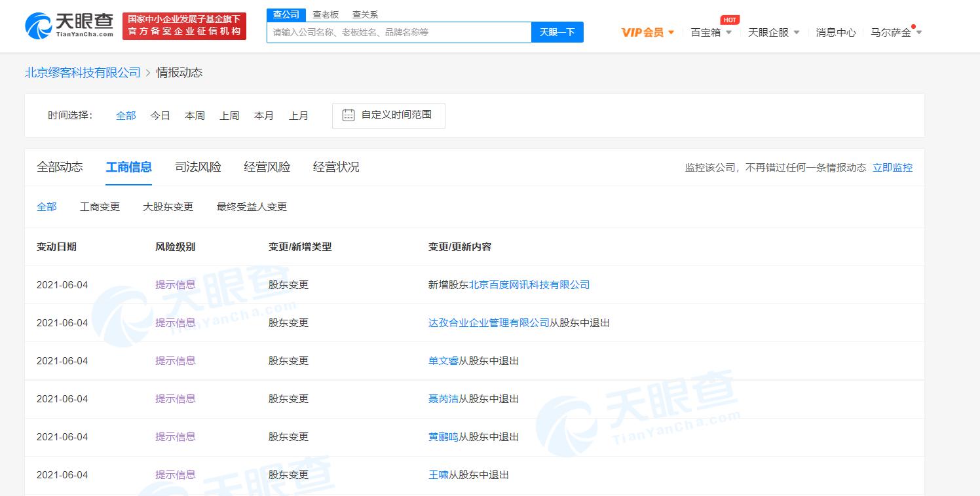Select the 本月 time filter
Image resolution: width=980 pixels, height=496 pixels.
(264, 115)
